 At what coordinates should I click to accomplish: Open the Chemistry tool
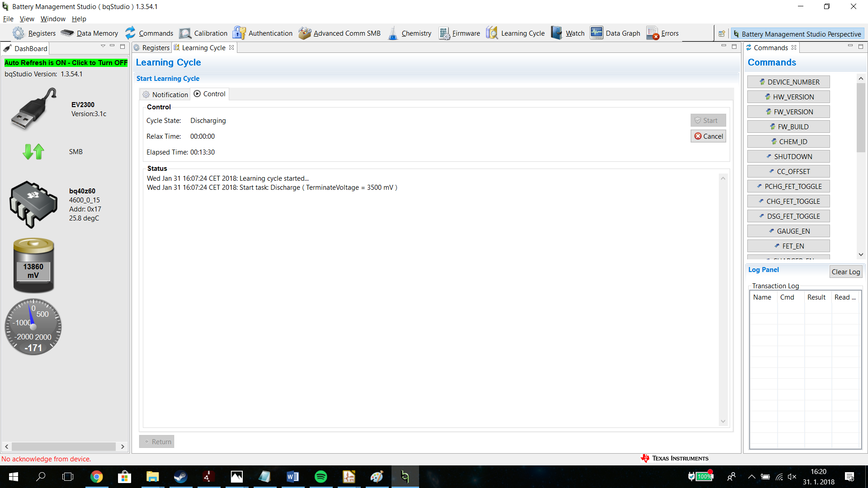(x=410, y=33)
